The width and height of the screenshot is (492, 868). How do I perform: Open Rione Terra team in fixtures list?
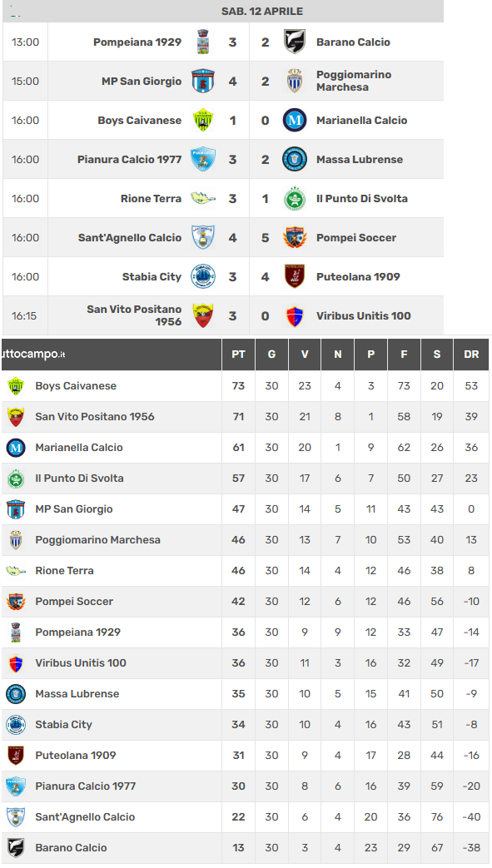(x=152, y=199)
